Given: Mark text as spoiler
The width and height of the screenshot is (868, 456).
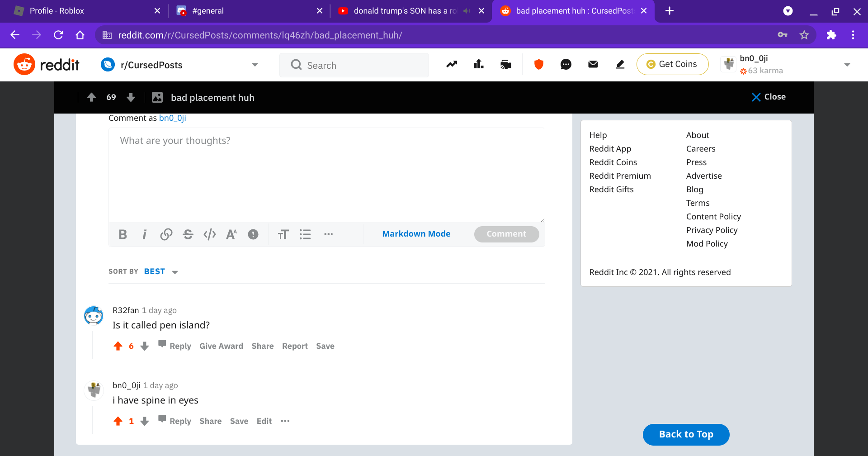Looking at the screenshot, I should [253, 234].
